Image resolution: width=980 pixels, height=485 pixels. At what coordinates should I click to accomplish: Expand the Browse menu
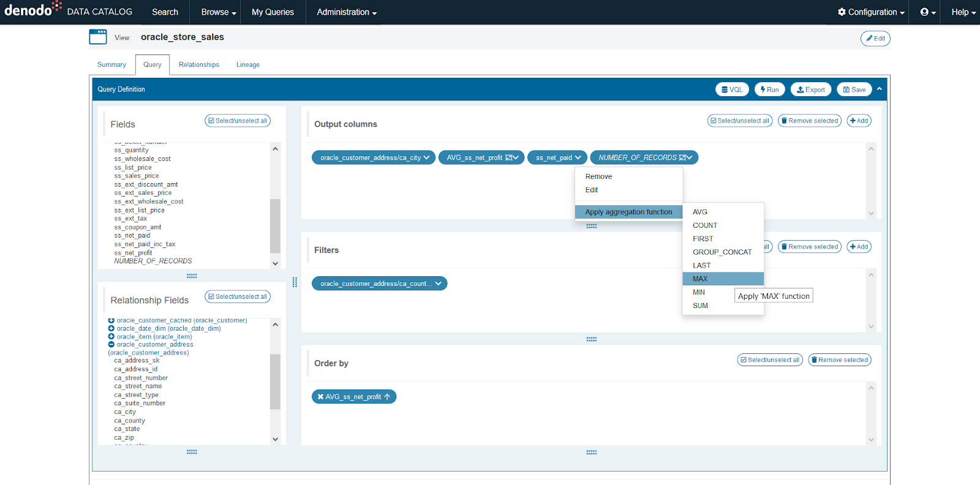tap(219, 12)
